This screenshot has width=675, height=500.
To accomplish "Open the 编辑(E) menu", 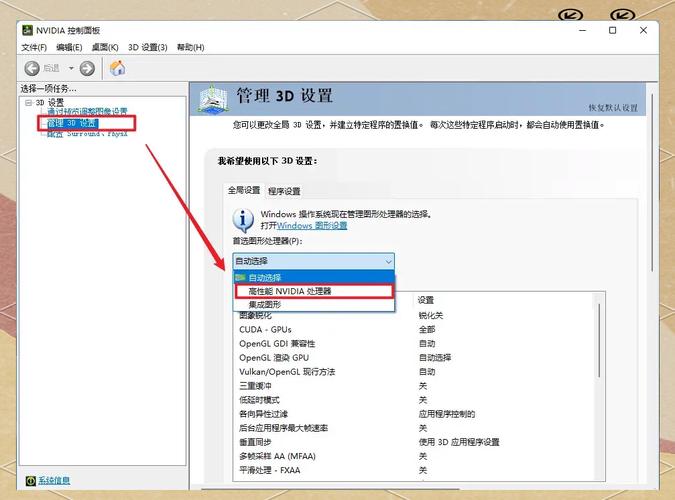I will pyautogui.click(x=69, y=47).
